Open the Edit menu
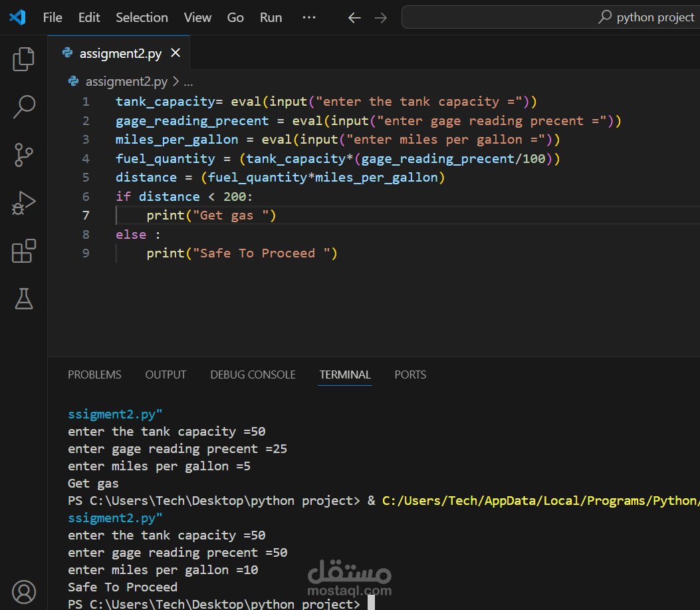The width and height of the screenshot is (700, 610). (x=89, y=17)
